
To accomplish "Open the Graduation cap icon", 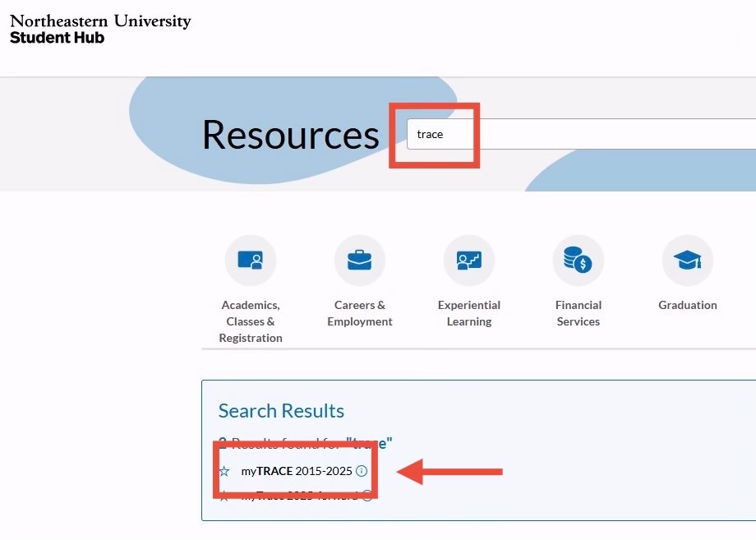I will tap(687, 261).
